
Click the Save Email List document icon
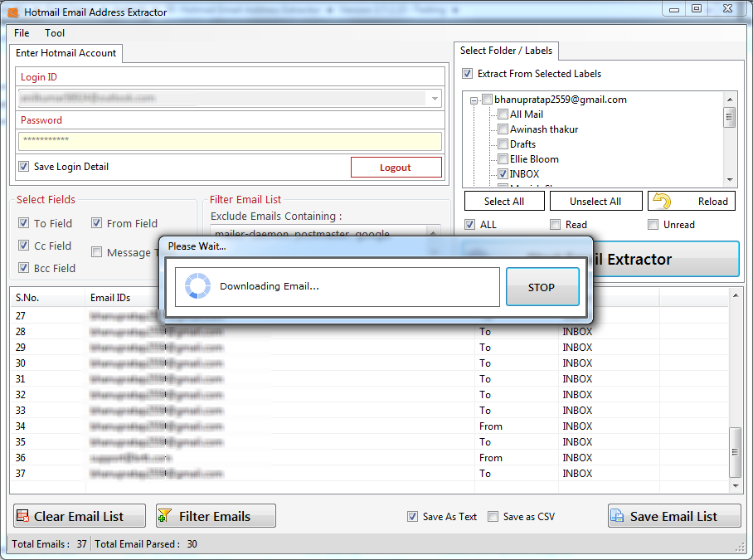(x=617, y=516)
